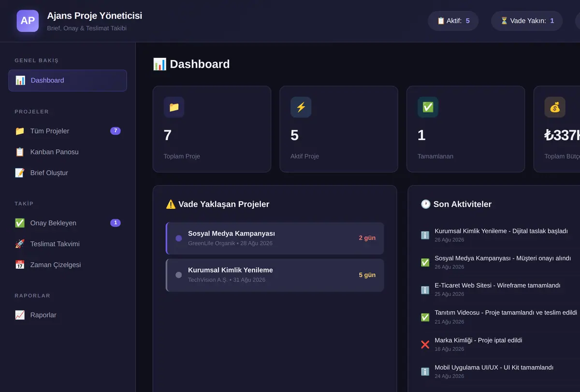Click "E-Ticaret Web Sitesi - Wireframe tamamlandı" activity

497,286
